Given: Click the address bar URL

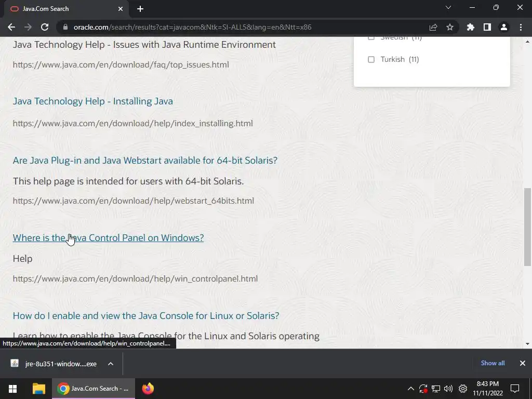Looking at the screenshot, I should pyautogui.click(x=192, y=27).
